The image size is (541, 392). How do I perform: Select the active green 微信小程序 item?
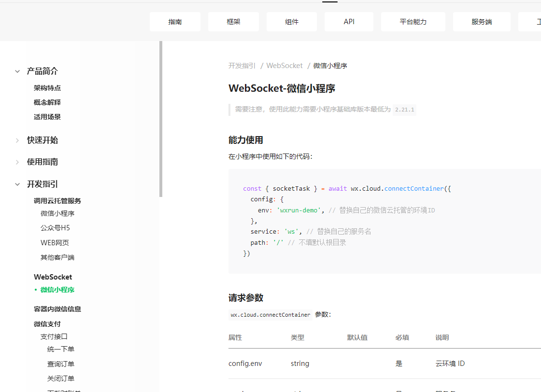tap(57, 290)
